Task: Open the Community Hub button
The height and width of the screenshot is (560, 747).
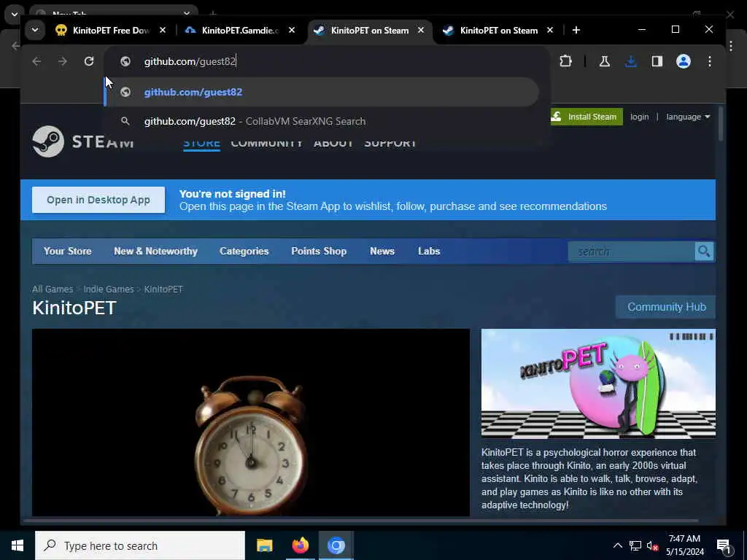Action: click(666, 307)
